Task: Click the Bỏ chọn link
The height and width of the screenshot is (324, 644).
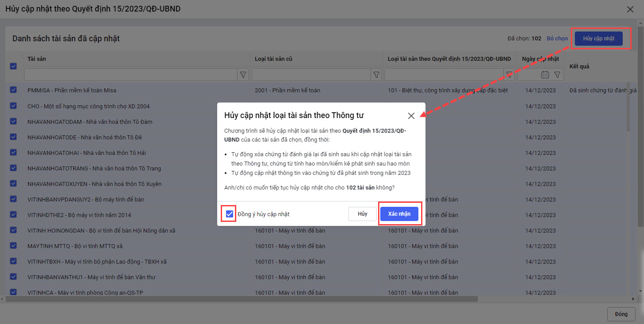Action: pyautogui.click(x=557, y=39)
